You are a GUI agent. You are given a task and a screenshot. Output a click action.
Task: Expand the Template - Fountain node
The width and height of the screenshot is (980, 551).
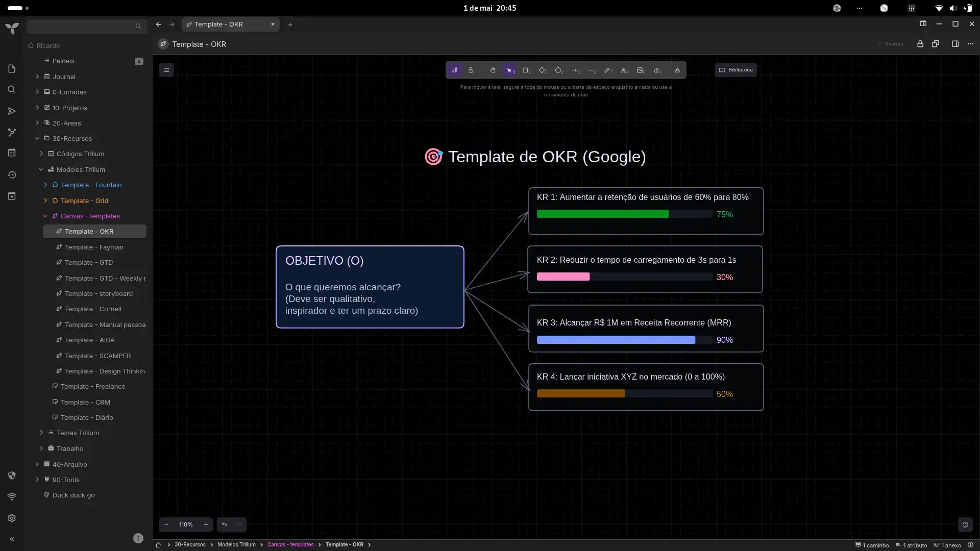tap(45, 185)
